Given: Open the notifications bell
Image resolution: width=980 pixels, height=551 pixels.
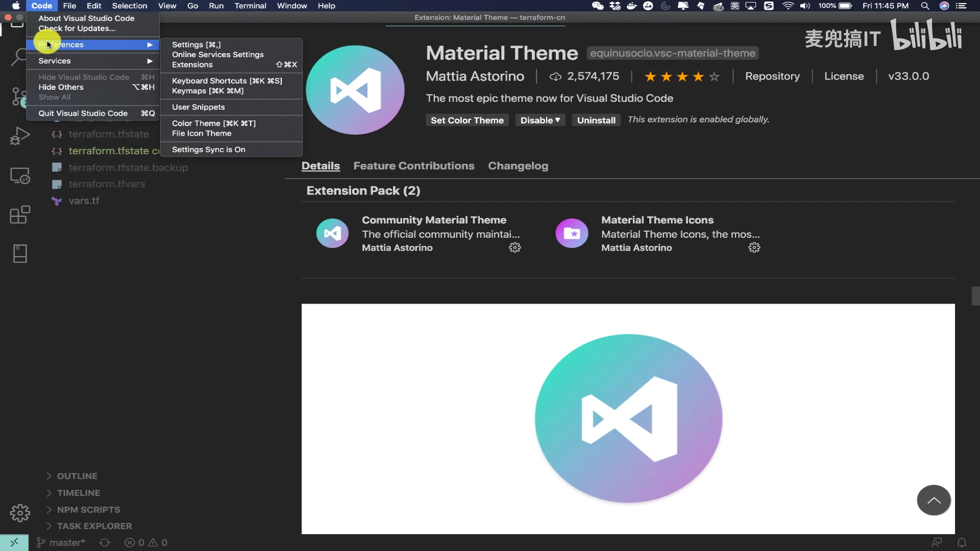Looking at the screenshot, I should tap(962, 542).
